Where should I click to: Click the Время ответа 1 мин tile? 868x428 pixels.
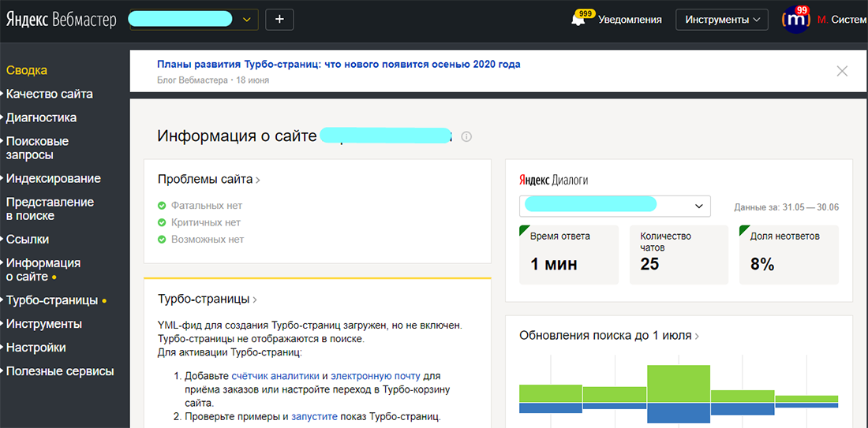coord(568,255)
